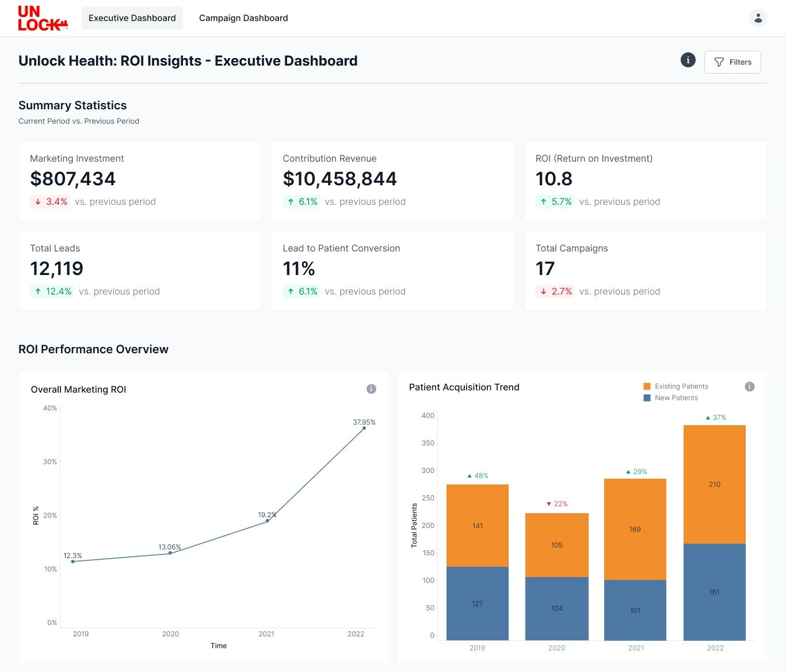Toggle the Existing Patients legend entry
The image size is (786, 672).
[676, 386]
